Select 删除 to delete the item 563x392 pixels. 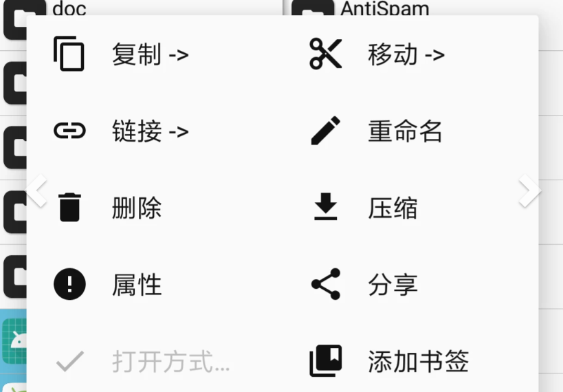click(137, 208)
